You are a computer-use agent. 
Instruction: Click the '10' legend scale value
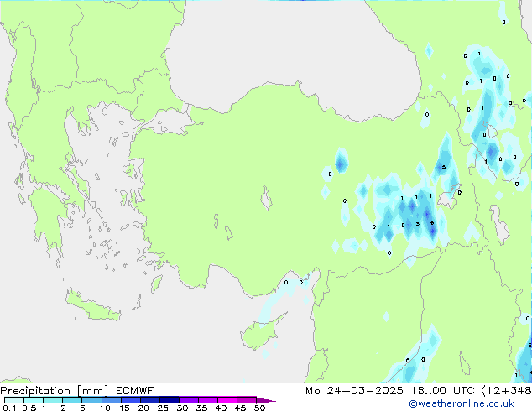click(105, 408)
